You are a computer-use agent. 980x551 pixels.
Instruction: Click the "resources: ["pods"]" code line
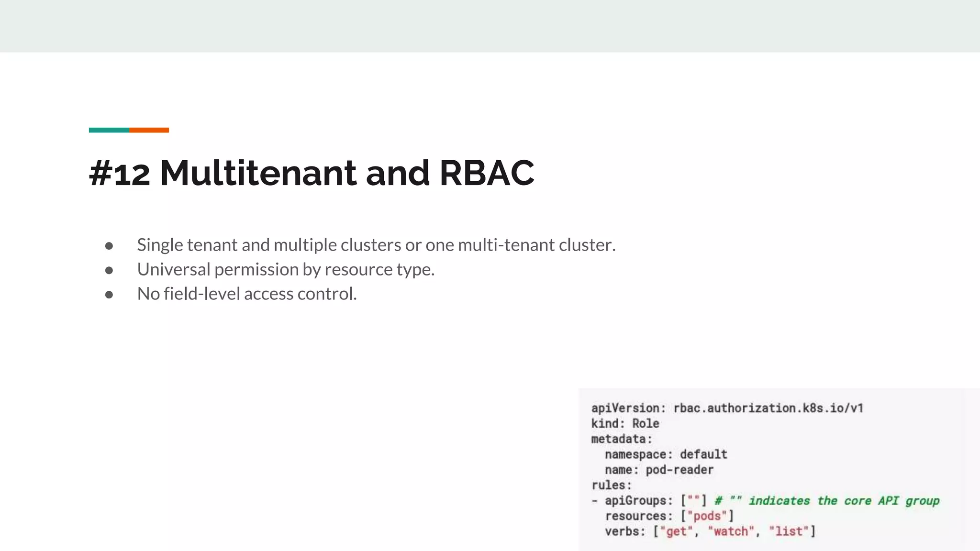point(669,516)
